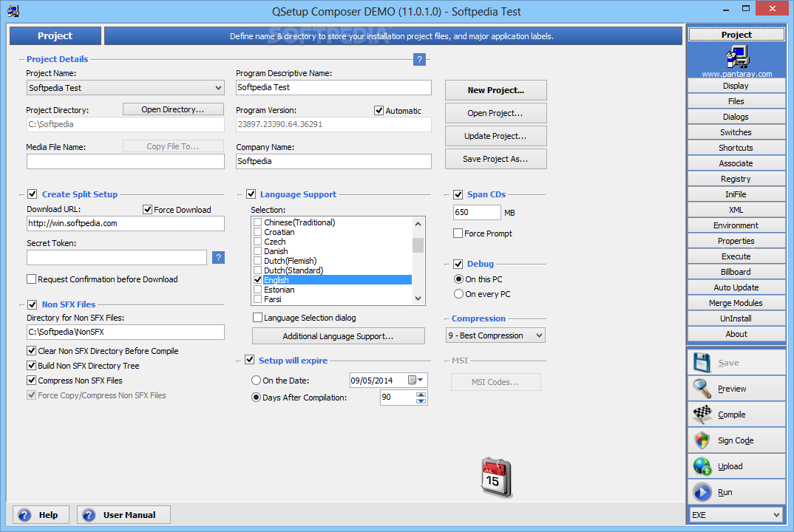Click Additional Language Support button
Image resolution: width=794 pixels, height=532 pixels.
click(x=339, y=336)
